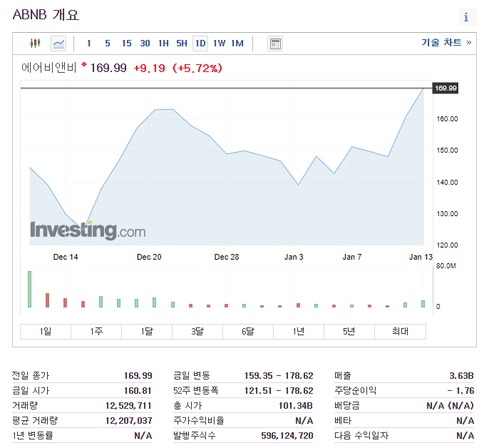Select the 30-minute interval
Screen dimensions: 484x448
pyautogui.click(x=145, y=44)
